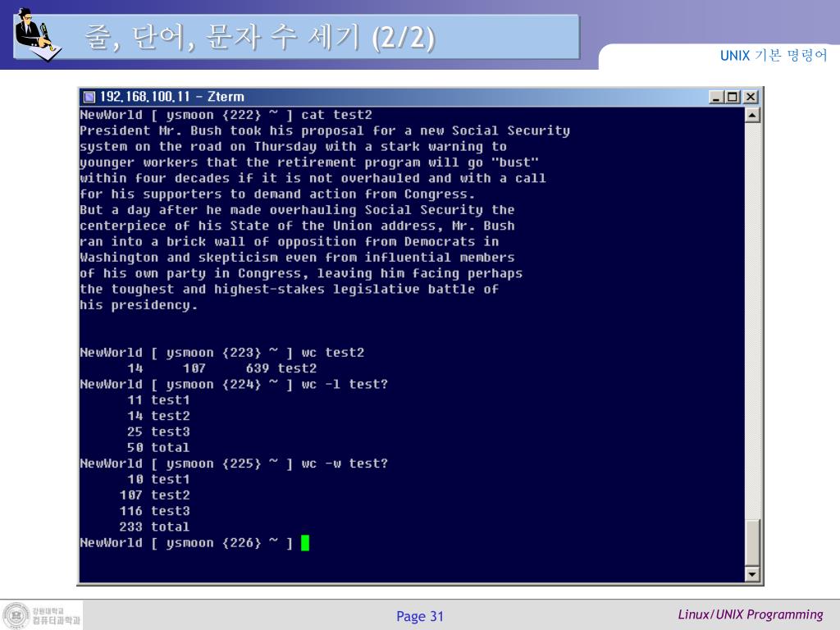The height and width of the screenshot is (630, 840).
Task: Click the '25 test3' output line
Action: pyautogui.click(x=158, y=431)
